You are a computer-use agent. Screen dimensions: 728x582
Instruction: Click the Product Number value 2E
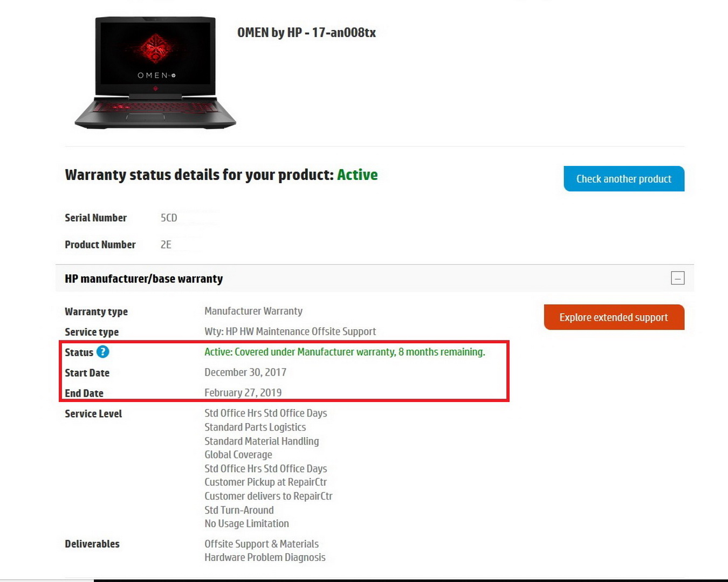(x=166, y=245)
